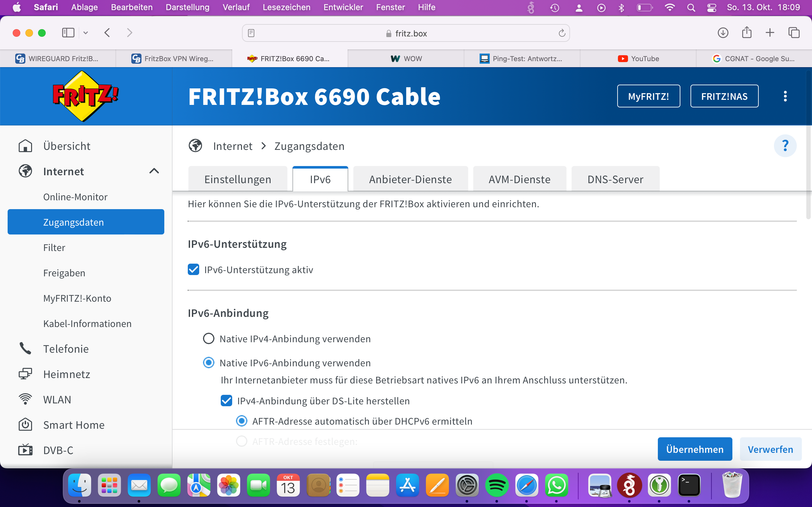
Task: Show Safari tab overview icon
Action: (794, 33)
